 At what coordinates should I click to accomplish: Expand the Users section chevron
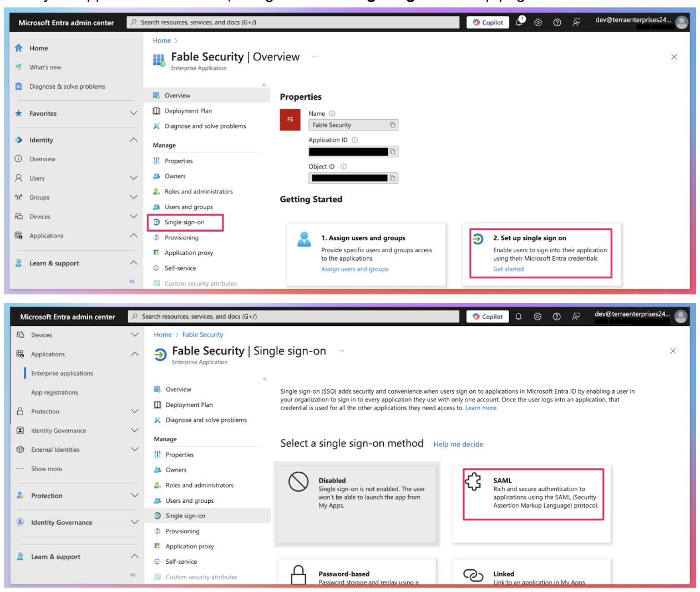click(133, 178)
